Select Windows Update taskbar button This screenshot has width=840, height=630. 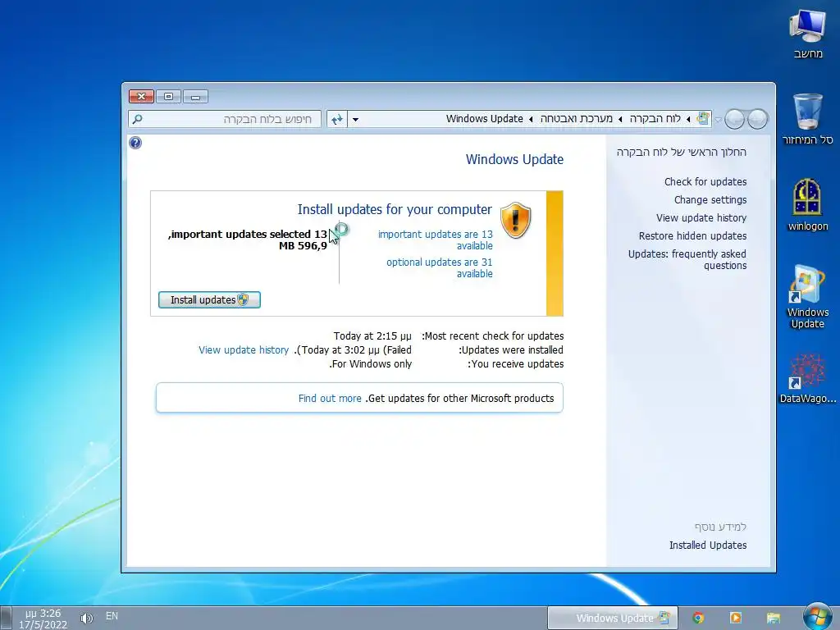coord(613,618)
